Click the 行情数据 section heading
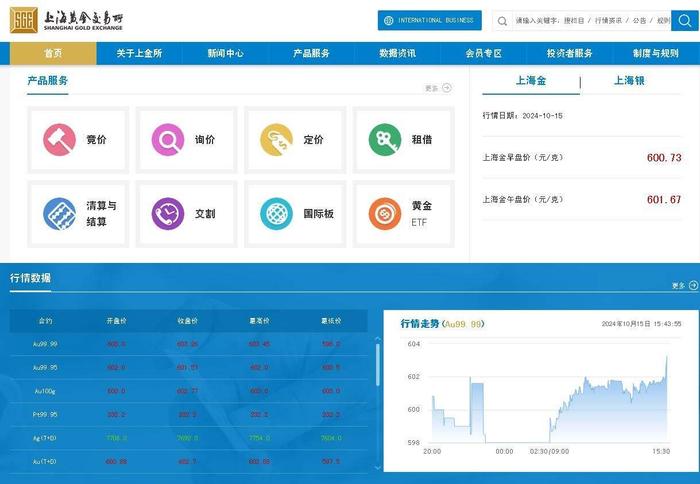 click(30, 278)
